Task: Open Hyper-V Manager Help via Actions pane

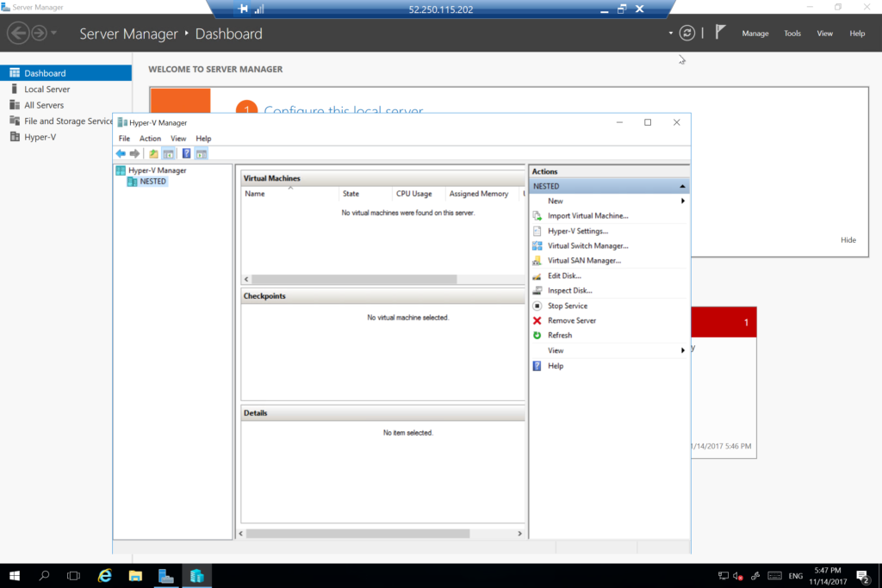Action: click(x=555, y=365)
